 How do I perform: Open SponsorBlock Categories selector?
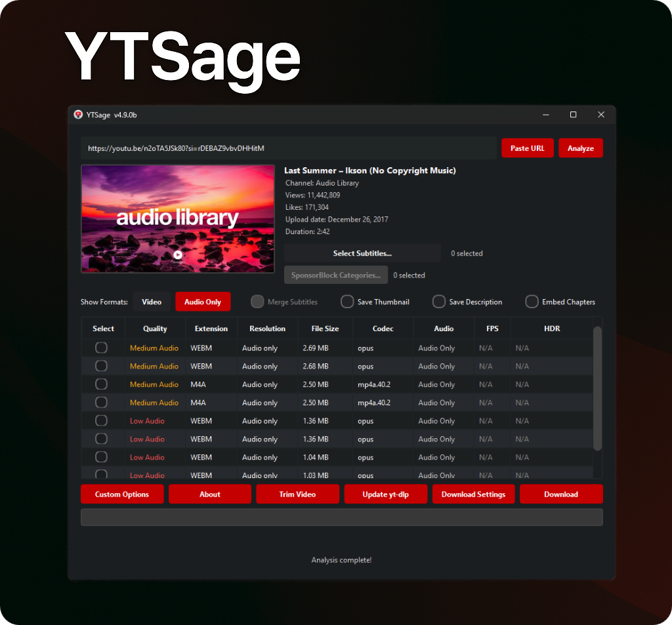(x=335, y=275)
